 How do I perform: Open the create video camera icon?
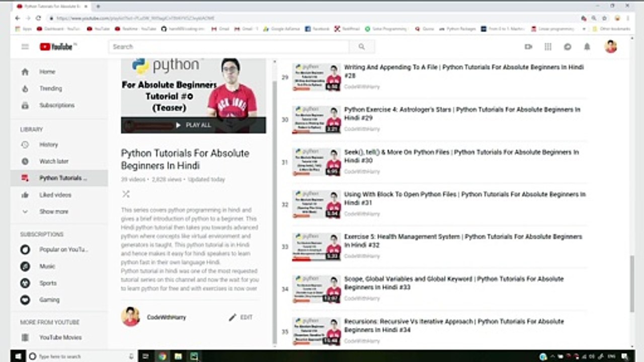tap(528, 47)
